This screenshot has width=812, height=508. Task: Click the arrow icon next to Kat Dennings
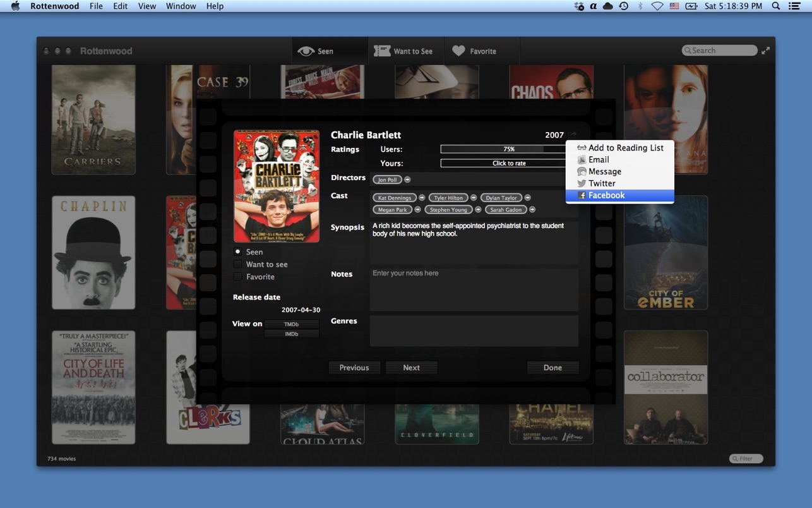click(422, 198)
